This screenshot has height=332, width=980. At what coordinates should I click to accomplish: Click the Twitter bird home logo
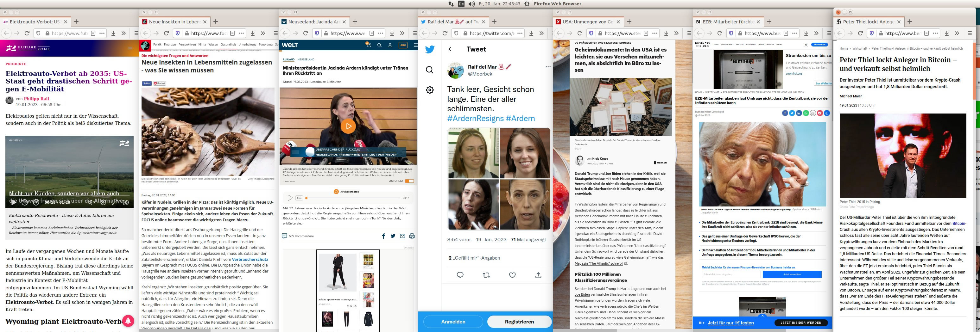click(430, 49)
